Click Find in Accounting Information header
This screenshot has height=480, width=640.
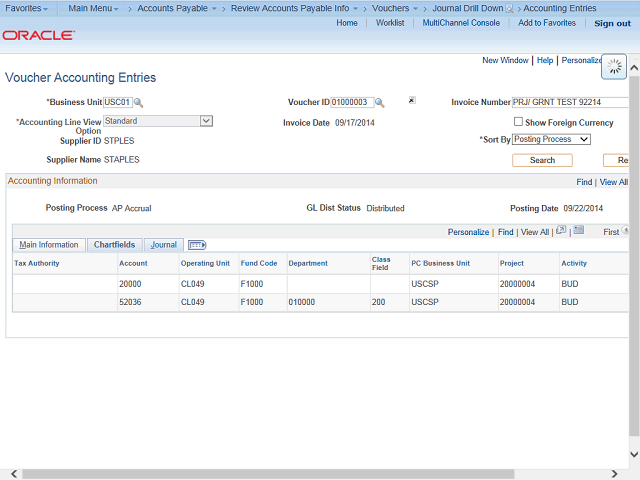[x=584, y=182]
